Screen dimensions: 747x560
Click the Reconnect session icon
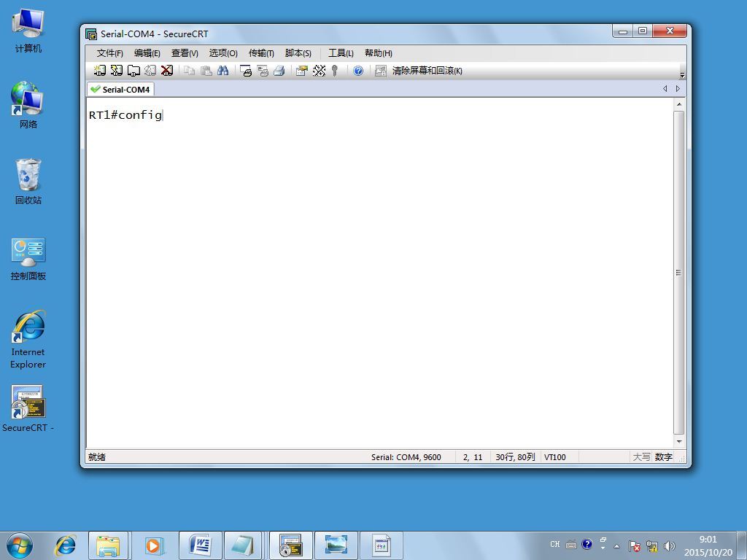tap(150, 71)
